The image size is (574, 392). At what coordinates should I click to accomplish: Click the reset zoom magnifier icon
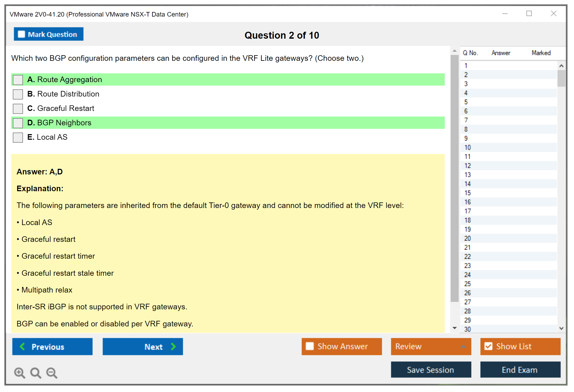point(36,373)
